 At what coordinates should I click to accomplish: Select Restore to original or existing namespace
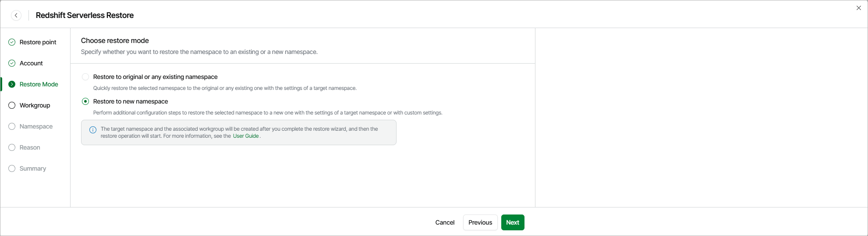point(85,77)
